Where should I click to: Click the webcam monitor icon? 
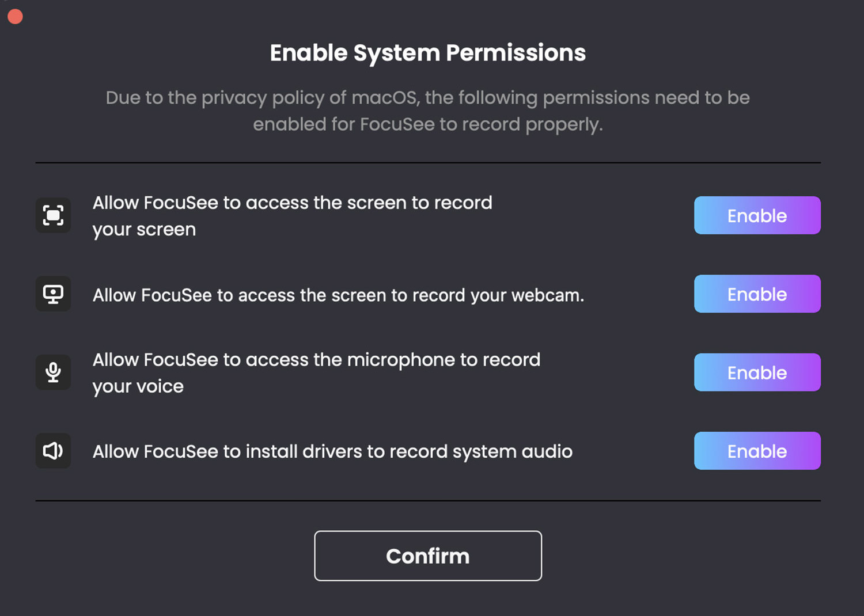coord(53,294)
